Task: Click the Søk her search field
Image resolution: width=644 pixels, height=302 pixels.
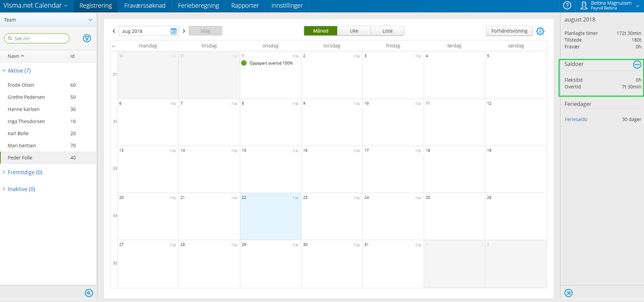Action: 37,38
